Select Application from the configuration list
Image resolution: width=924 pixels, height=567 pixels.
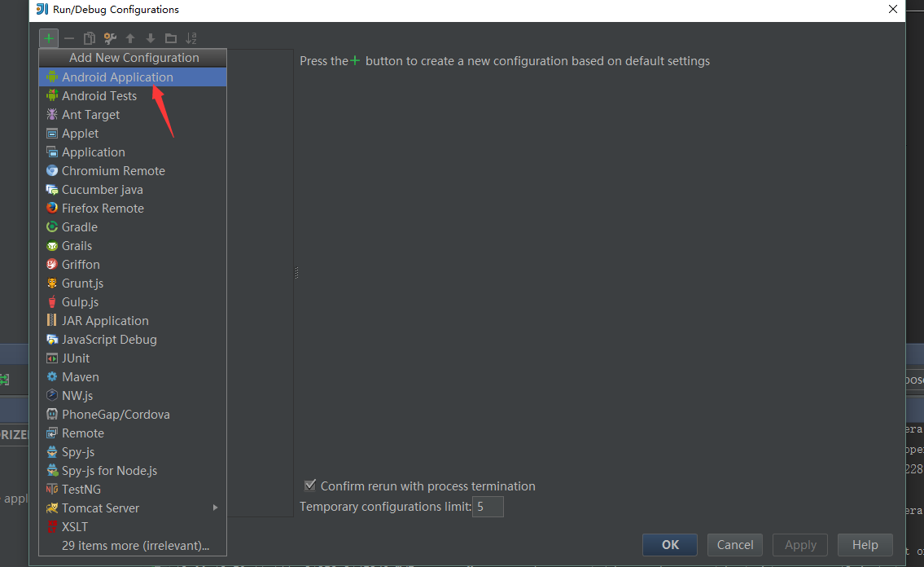133,152
